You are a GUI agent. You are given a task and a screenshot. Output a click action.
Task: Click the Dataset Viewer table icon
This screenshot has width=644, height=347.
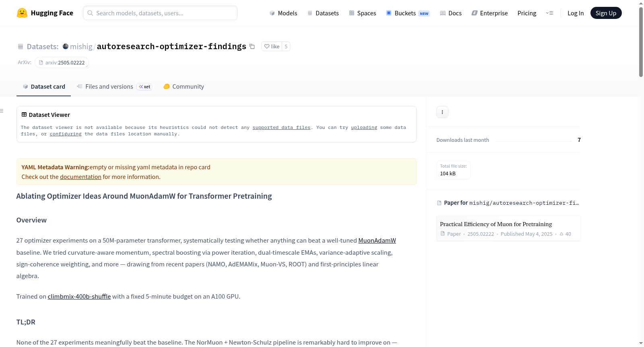point(24,115)
